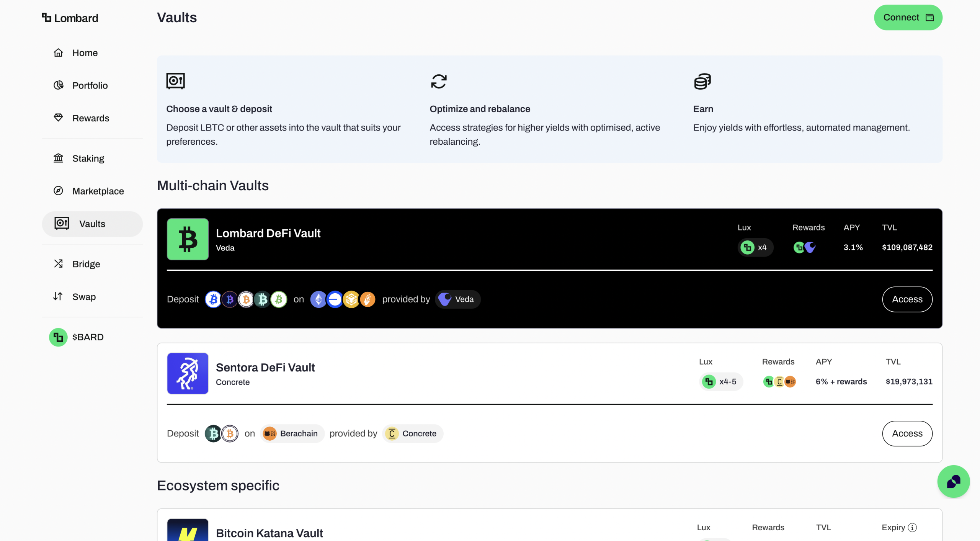Open the Staking section

92,159
